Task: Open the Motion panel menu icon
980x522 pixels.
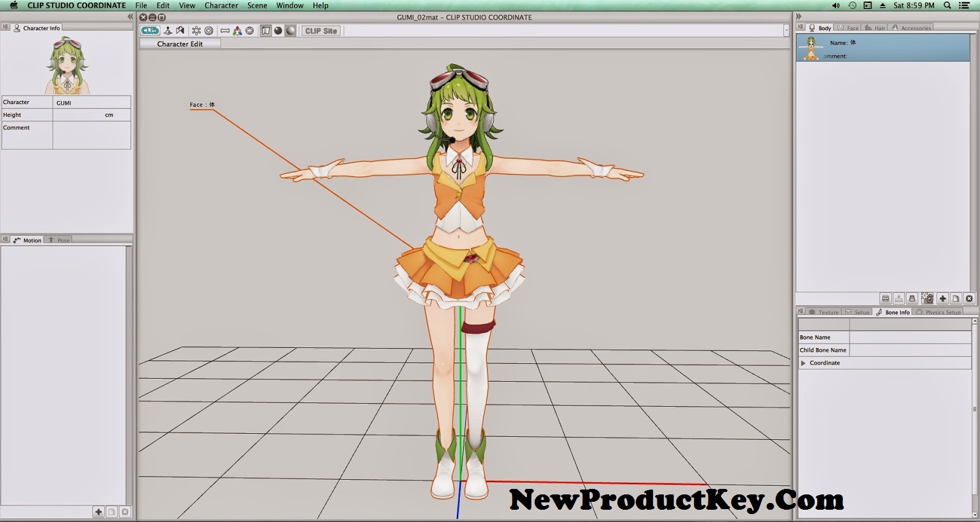Action: [x=6, y=240]
